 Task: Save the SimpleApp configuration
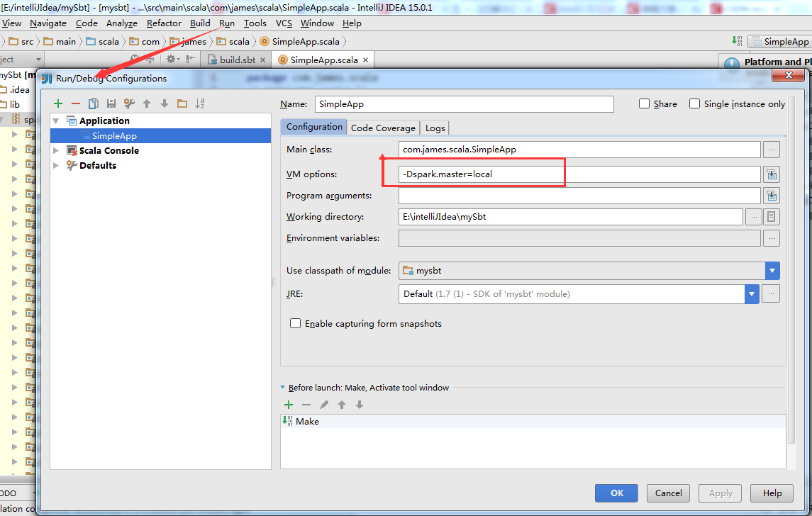[111, 103]
